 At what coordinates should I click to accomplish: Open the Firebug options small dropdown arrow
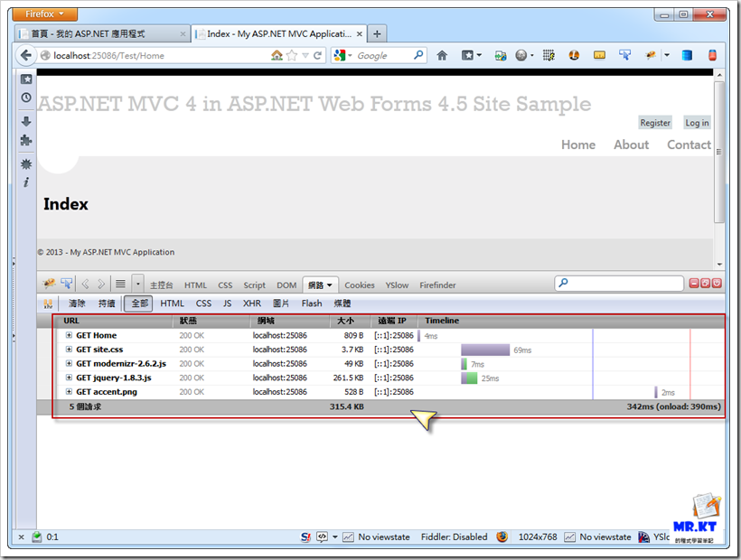click(x=138, y=284)
